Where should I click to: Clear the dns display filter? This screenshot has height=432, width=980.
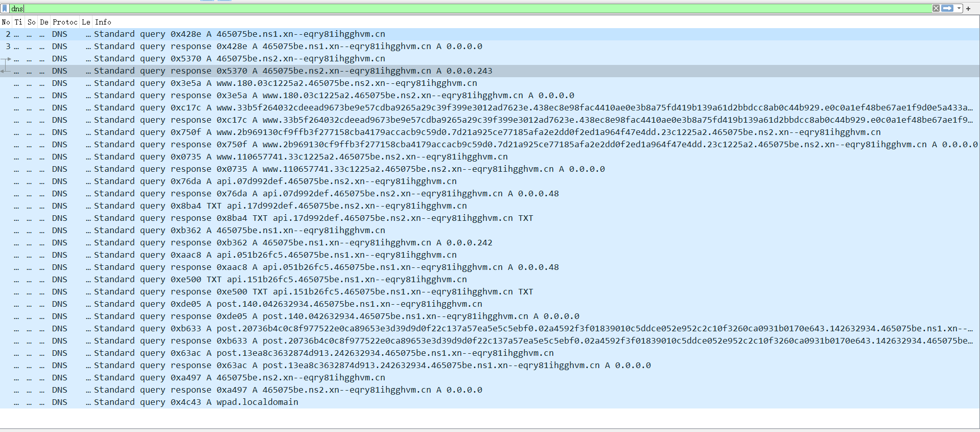pos(936,8)
